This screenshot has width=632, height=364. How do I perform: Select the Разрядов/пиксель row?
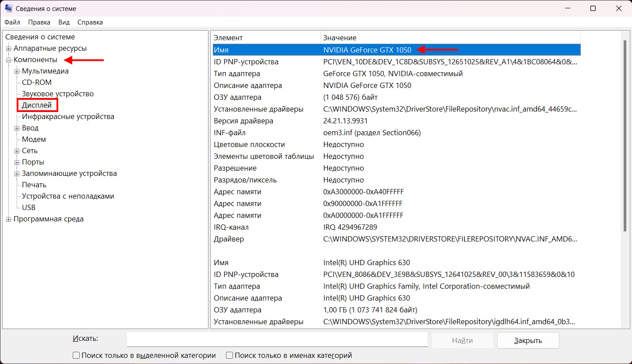(x=396, y=180)
